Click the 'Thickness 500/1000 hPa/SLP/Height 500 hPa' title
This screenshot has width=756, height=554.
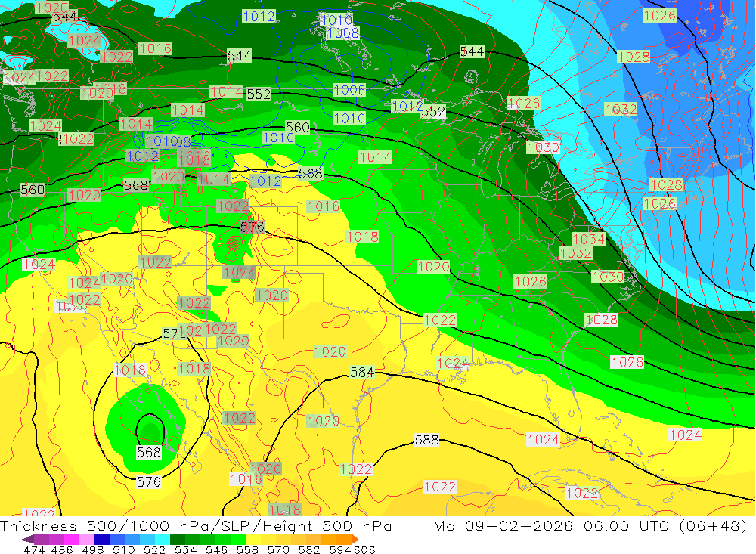click(196, 525)
